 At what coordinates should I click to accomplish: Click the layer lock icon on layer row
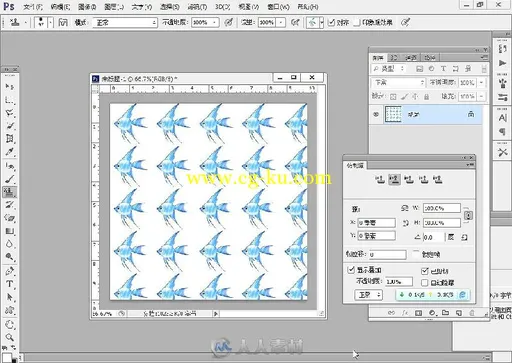(471, 114)
